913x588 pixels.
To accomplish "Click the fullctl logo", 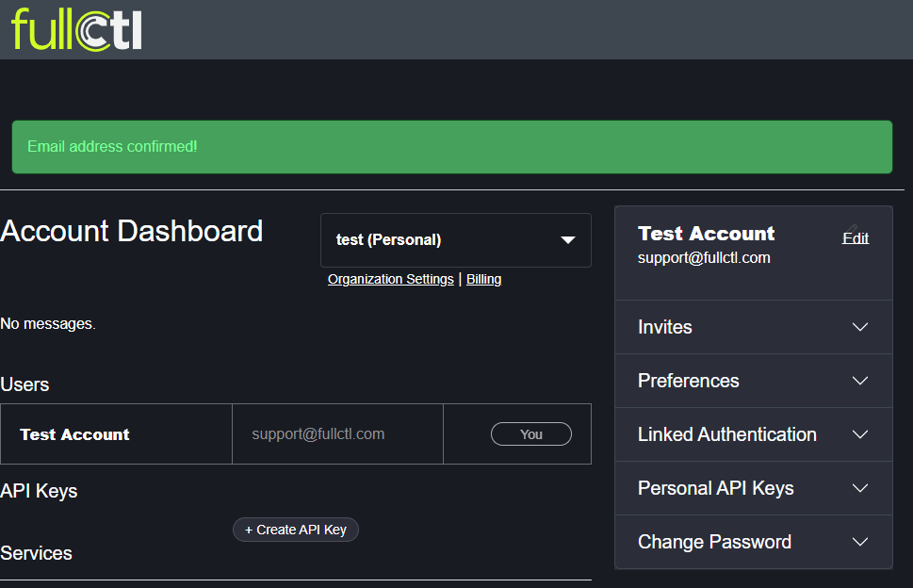I will pyautogui.click(x=76, y=29).
